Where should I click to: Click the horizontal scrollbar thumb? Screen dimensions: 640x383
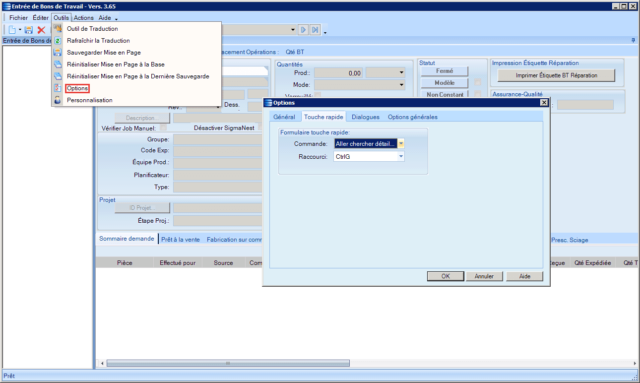pyautogui.click(x=228, y=363)
